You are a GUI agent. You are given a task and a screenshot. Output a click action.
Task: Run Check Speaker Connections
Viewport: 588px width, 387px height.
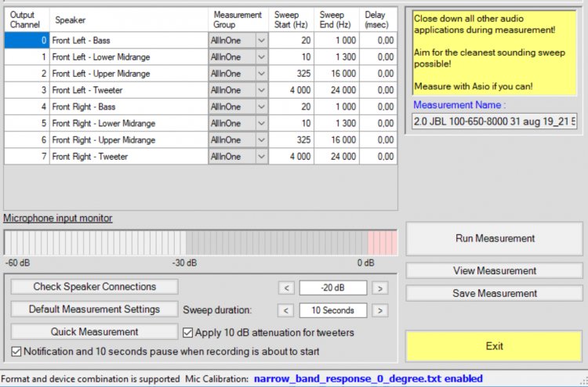pyautogui.click(x=94, y=287)
